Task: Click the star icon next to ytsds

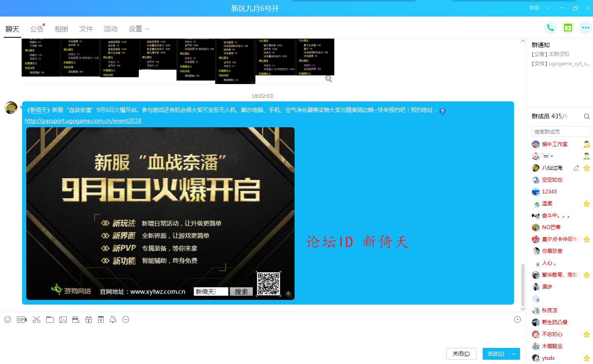Action: (x=587, y=358)
